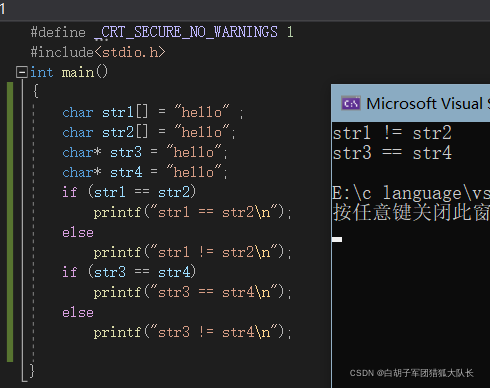The height and width of the screenshot is (388, 490).
Task: Click printf "str3 != str4\n" statement
Action: click(x=193, y=332)
